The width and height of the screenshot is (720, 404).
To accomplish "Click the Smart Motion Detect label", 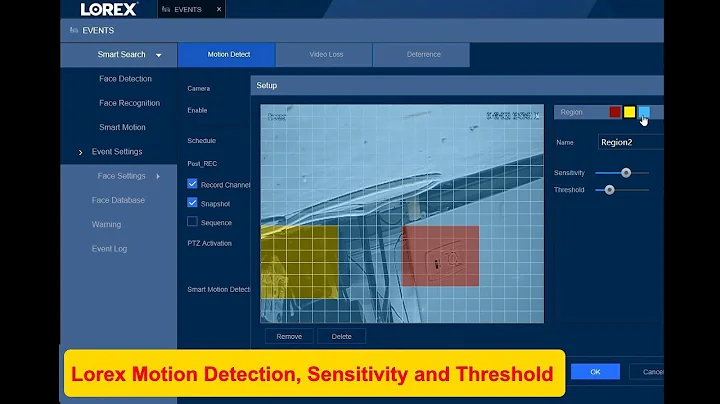I will (x=219, y=290).
